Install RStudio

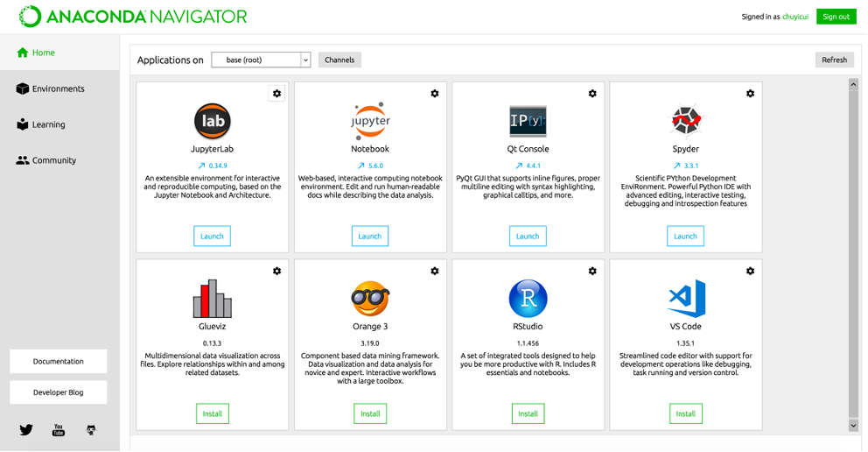tap(528, 413)
